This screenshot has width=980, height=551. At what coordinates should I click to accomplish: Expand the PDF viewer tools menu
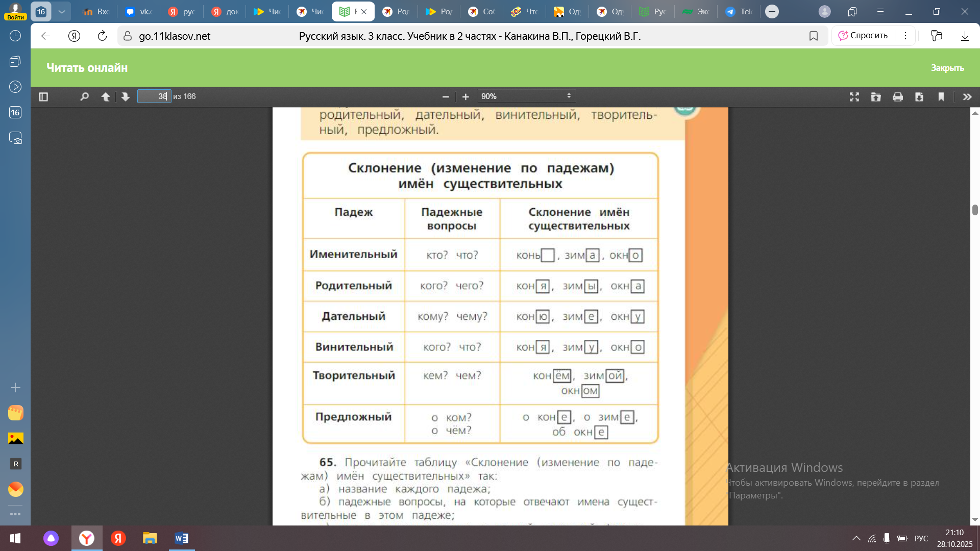click(x=967, y=96)
